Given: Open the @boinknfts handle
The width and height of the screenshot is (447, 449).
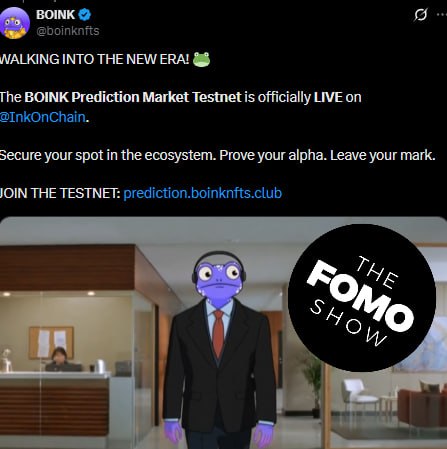Looking at the screenshot, I should 68,31.
